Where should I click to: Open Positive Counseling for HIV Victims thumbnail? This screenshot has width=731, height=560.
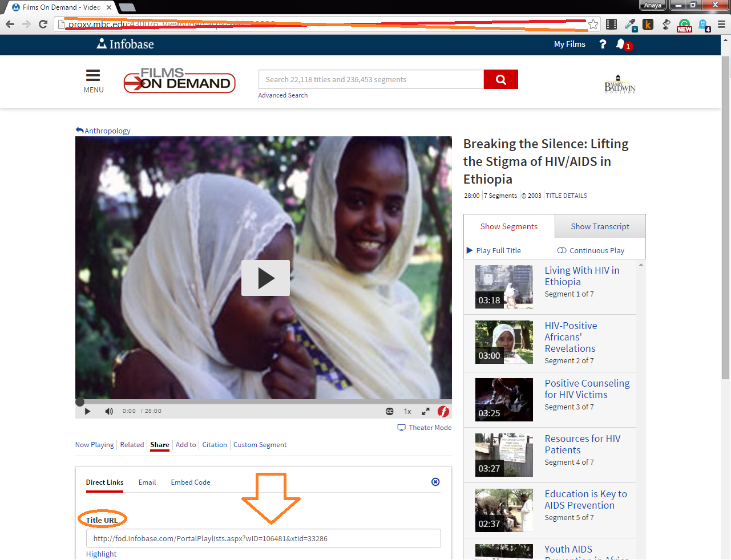coord(504,400)
